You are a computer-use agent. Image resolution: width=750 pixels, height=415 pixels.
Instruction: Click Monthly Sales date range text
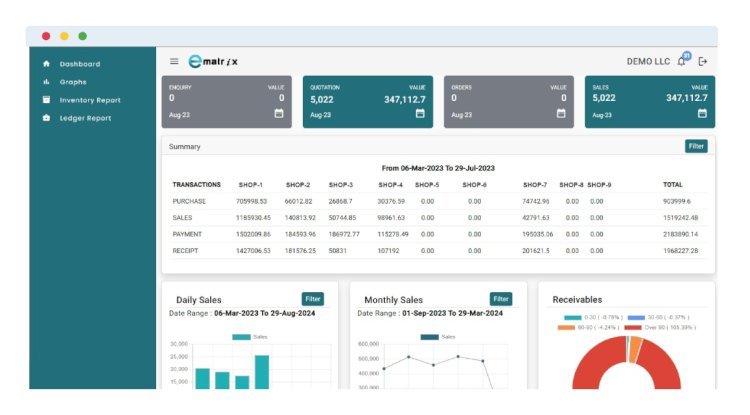click(430, 313)
